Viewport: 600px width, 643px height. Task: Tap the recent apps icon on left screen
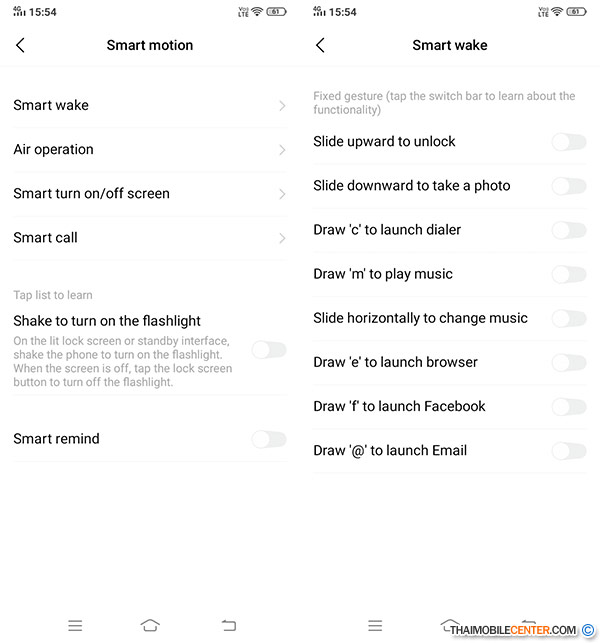click(75, 626)
